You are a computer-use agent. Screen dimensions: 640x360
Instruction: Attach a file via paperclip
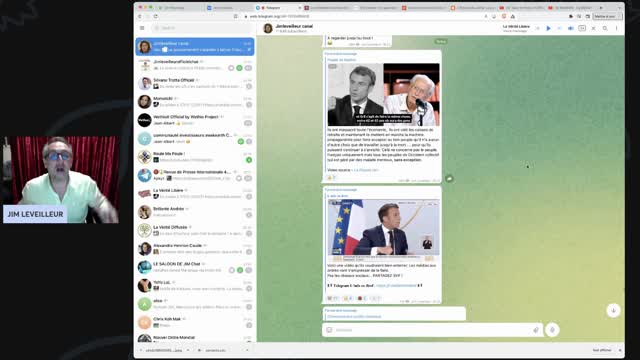point(536,330)
